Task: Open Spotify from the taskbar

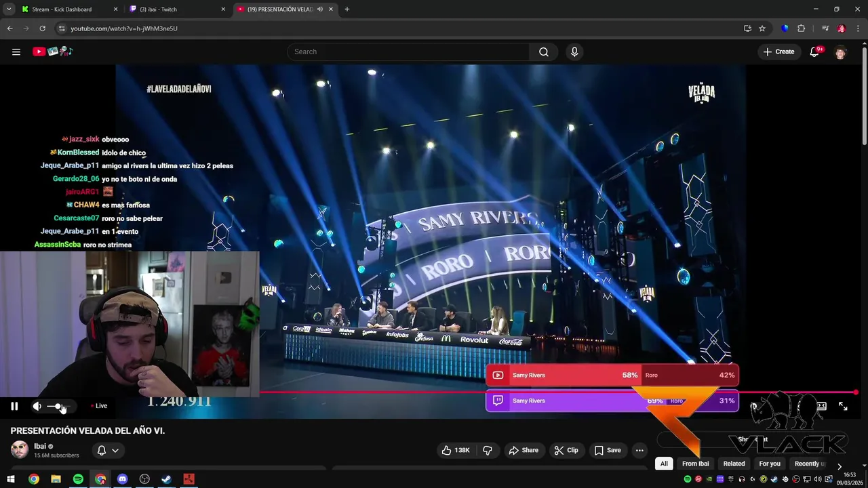Action: pyautogui.click(x=78, y=479)
